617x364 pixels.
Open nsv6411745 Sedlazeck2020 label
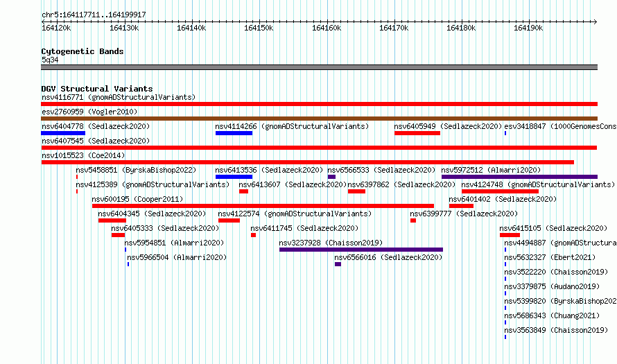304,228
